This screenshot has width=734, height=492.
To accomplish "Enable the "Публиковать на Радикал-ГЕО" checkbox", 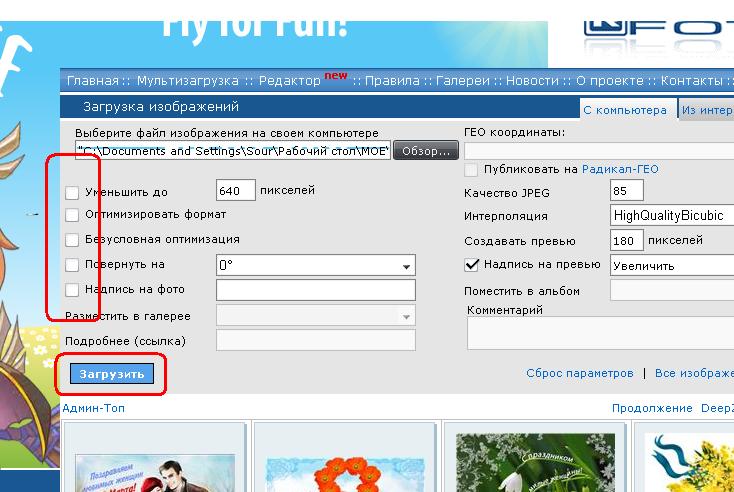I will click(x=473, y=170).
